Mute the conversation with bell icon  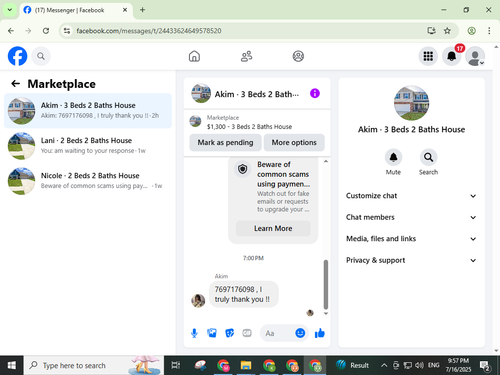(x=393, y=157)
